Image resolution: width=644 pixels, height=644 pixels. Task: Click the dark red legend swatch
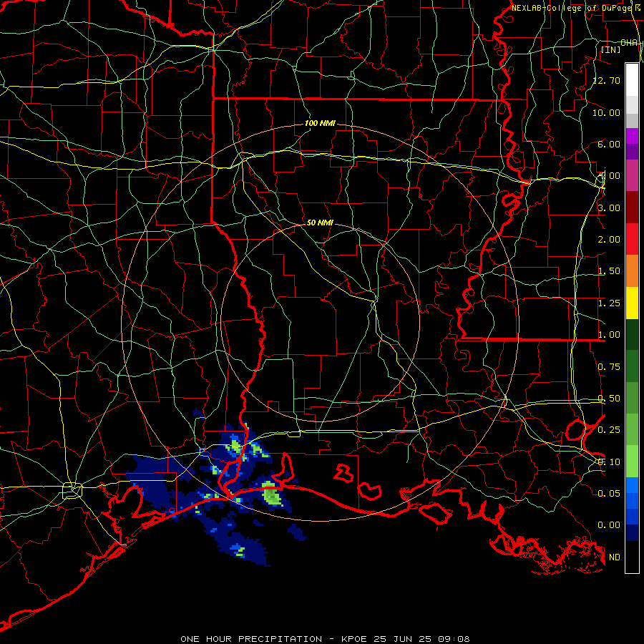[632, 208]
